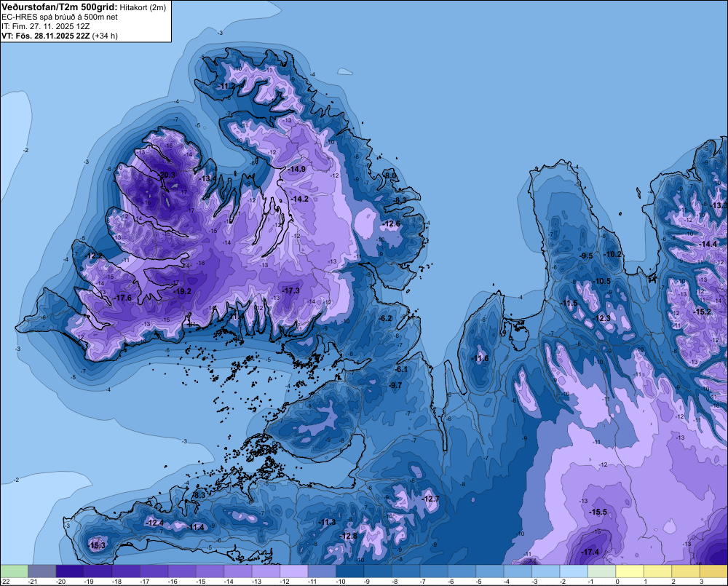Click the -13.4 temperature label
This screenshot has width=728, height=586.
tap(207, 179)
